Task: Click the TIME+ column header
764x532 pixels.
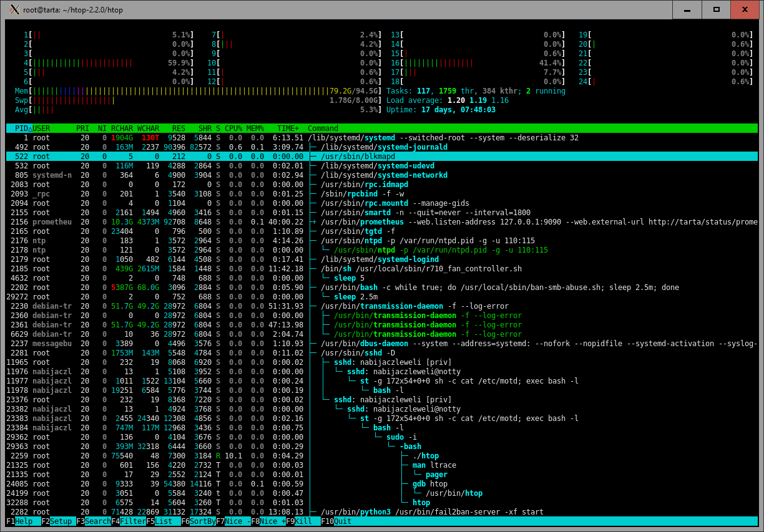Action: pos(288,128)
